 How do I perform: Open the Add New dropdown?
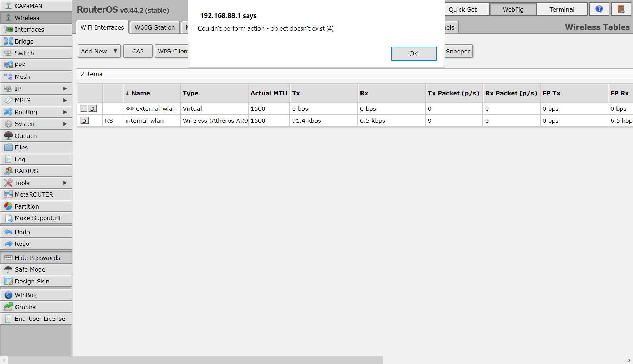point(99,51)
